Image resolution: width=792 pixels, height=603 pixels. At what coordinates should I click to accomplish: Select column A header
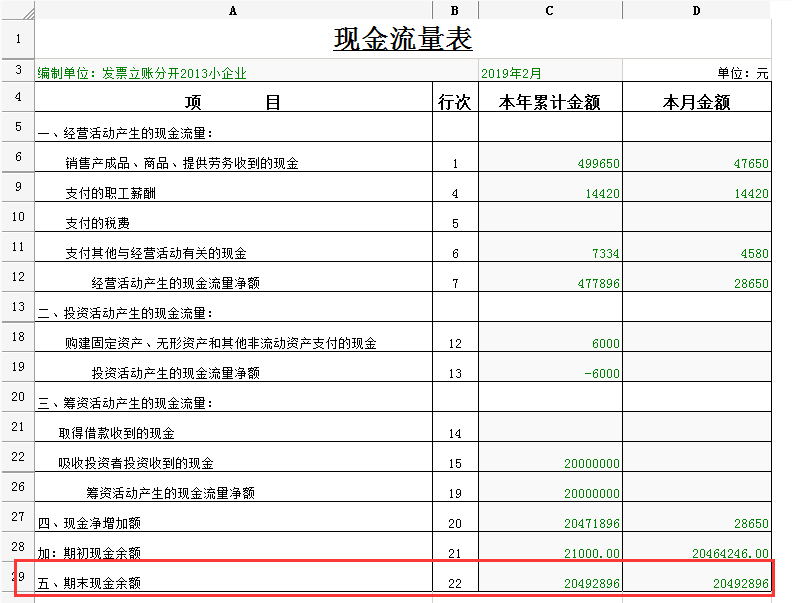tap(233, 10)
